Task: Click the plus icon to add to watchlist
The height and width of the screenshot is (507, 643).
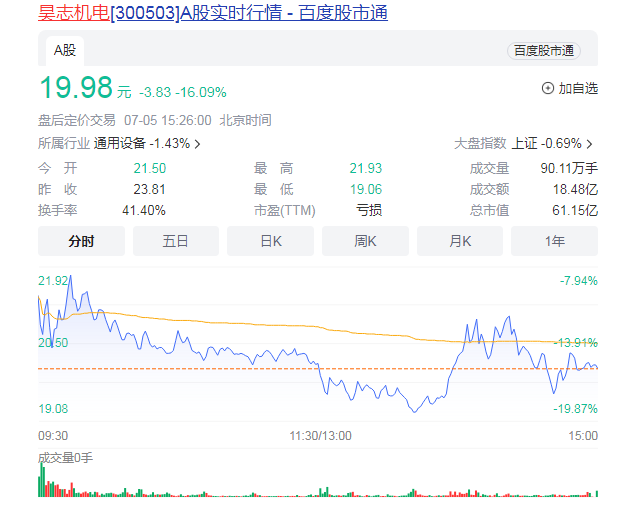Action: coord(547,88)
